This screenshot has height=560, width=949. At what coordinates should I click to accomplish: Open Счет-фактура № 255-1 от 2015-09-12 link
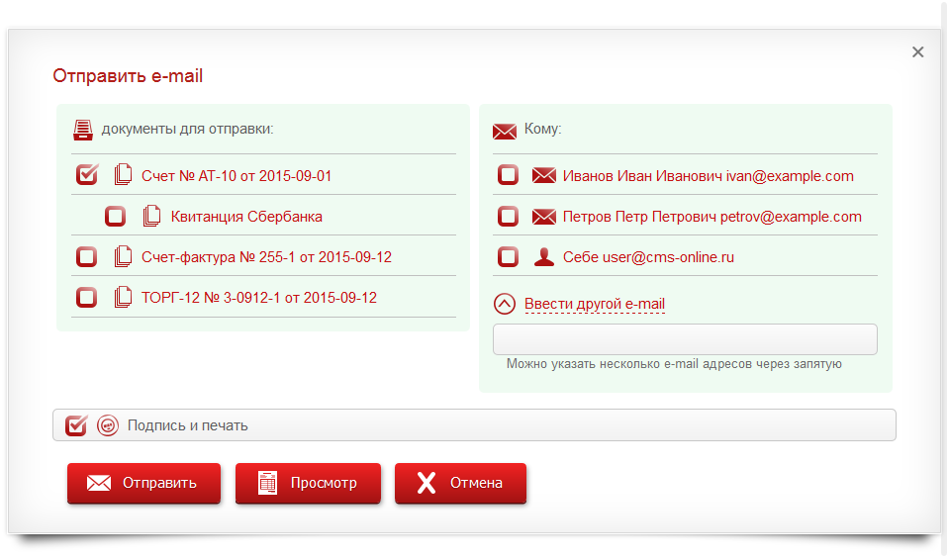click(266, 257)
